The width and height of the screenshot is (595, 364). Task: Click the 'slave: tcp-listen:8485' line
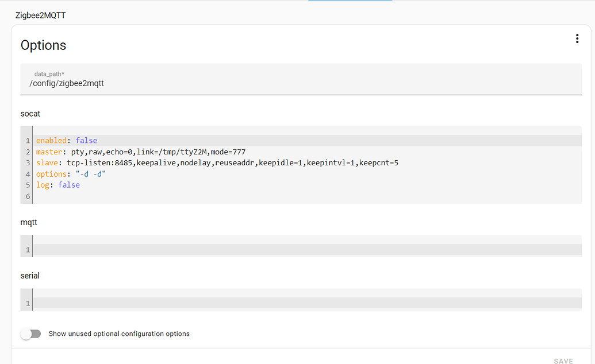[x=217, y=163]
